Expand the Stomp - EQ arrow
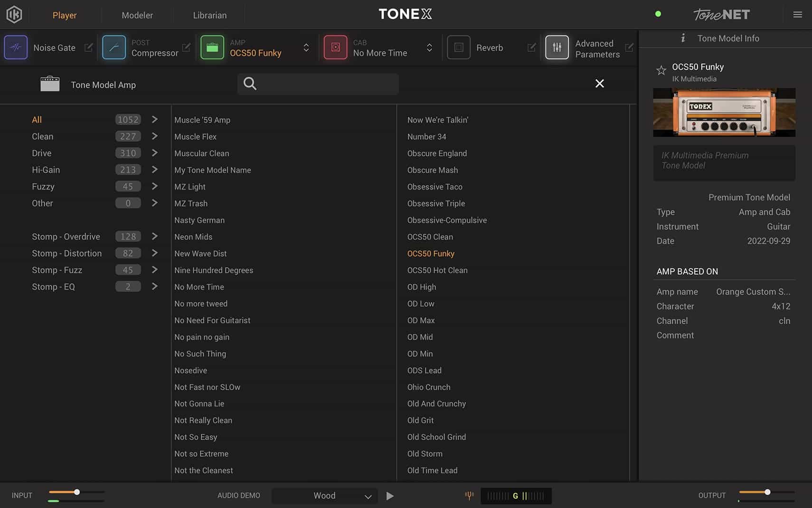The image size is (812, 508). click(x=154, y=286)
